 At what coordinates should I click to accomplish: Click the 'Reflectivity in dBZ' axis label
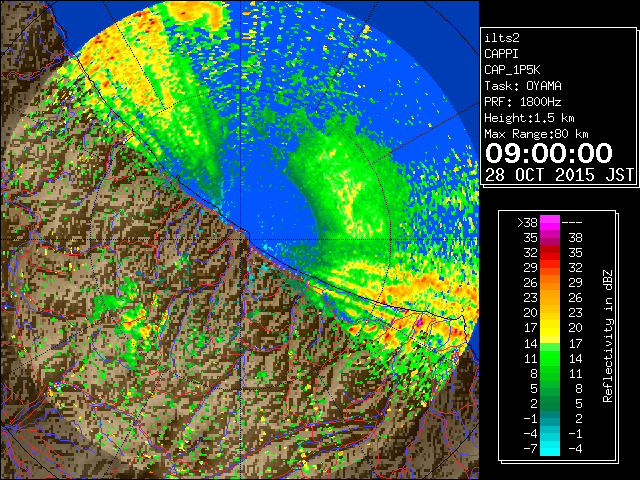tap(608, 336)
